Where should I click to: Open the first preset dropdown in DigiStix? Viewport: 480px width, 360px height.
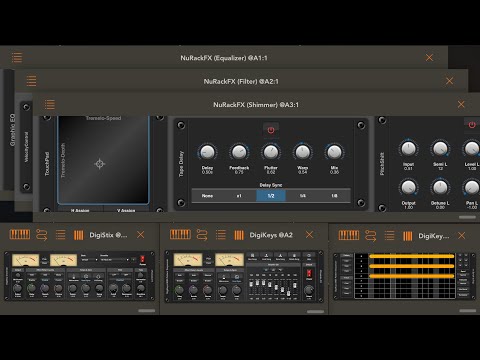pos(89,259)
